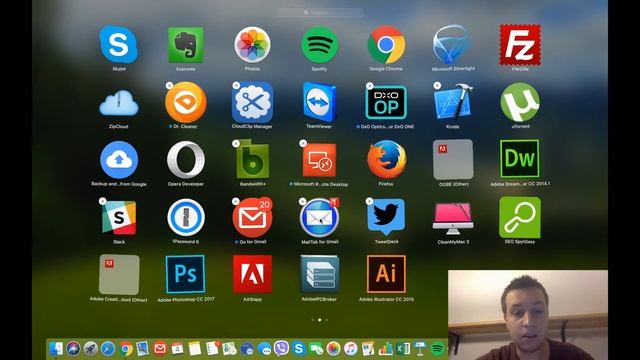Delete MailTab for Gmail with X badge
Image resolution: width=640 pixels, height=360 pixels.
coord(302,201)
